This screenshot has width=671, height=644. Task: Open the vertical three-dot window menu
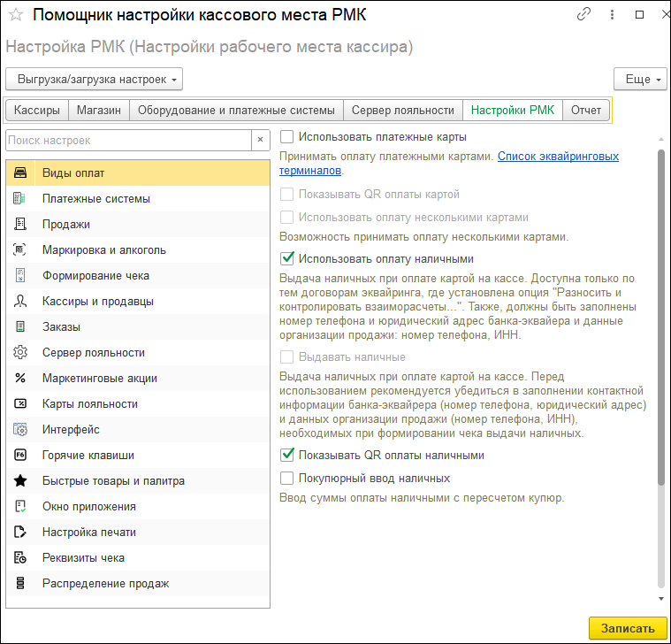(611, 15)
